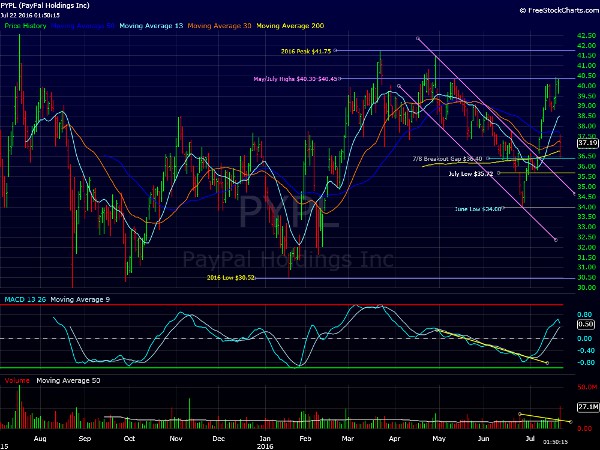Click the 35.00 price axis value
The width and height of the screenshot is (600, 450).
pos(586,187)
